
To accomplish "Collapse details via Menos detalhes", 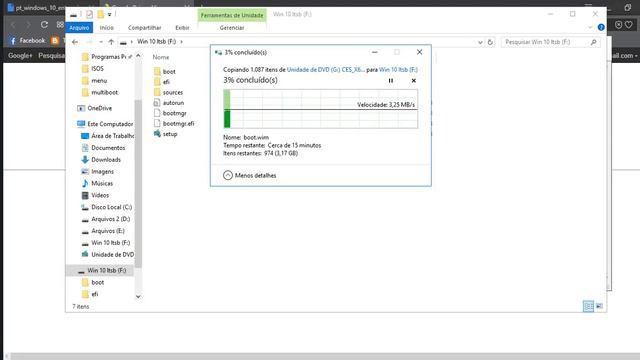I will coord(250,176).
